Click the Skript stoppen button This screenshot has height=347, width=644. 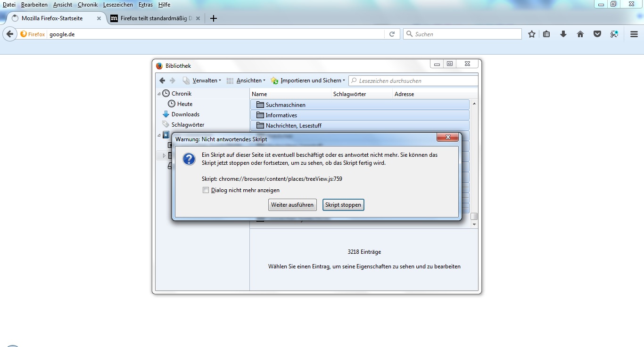[343, 205]
